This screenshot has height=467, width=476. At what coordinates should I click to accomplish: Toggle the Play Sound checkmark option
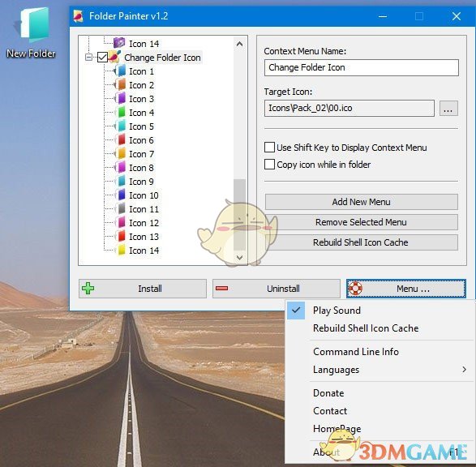pyautogui.click(x=296, y=311)
